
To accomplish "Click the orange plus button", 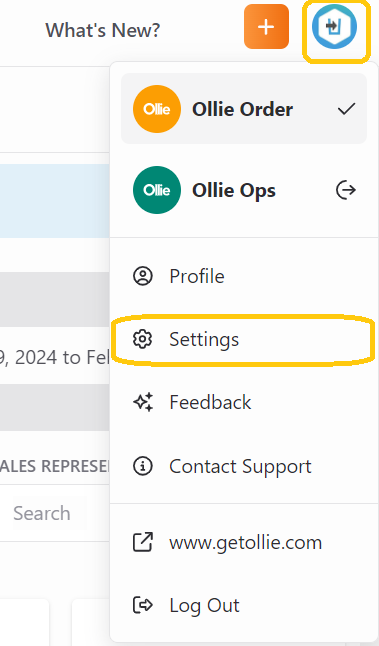I will click(266, 27).
